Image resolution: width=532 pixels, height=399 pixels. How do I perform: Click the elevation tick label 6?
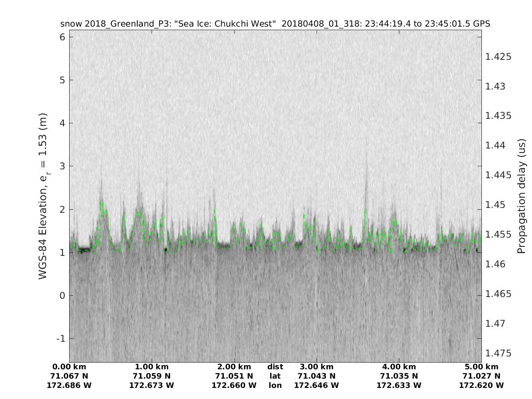[62, 37]
